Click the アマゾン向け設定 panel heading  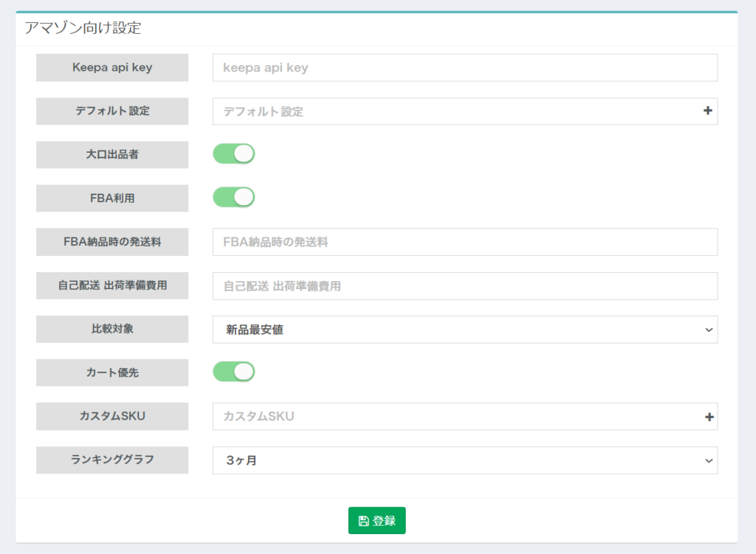pos(83,29)
